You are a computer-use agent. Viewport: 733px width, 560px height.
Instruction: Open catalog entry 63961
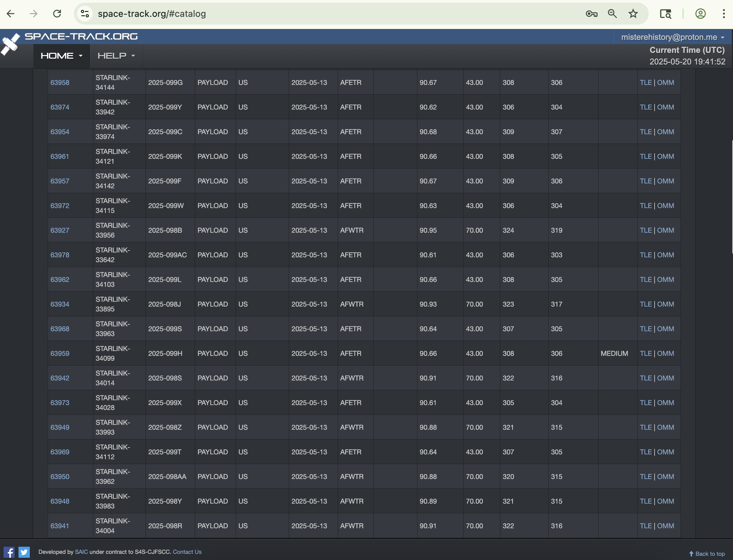click(x=59, y=157)
